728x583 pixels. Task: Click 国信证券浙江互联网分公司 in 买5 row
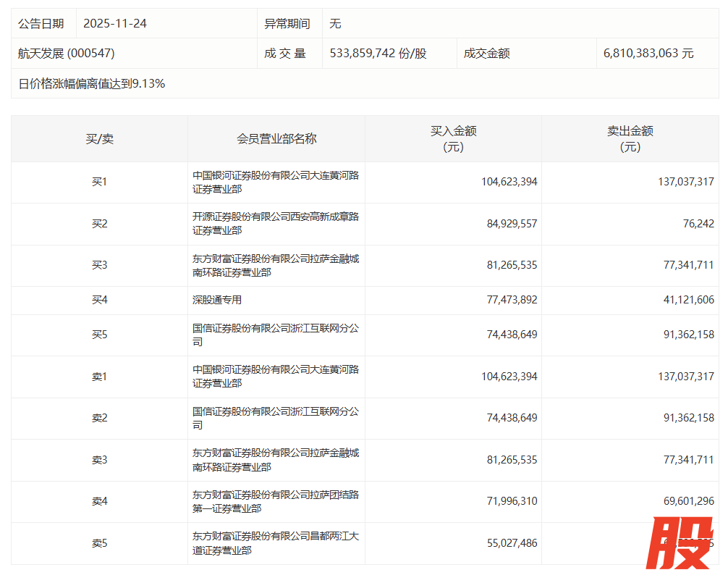276,335
